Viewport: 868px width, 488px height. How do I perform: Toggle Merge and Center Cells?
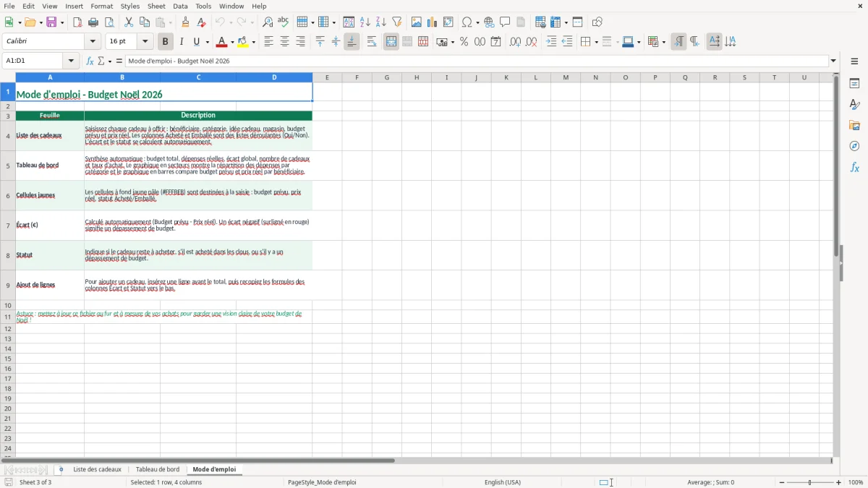click(391, 42)
